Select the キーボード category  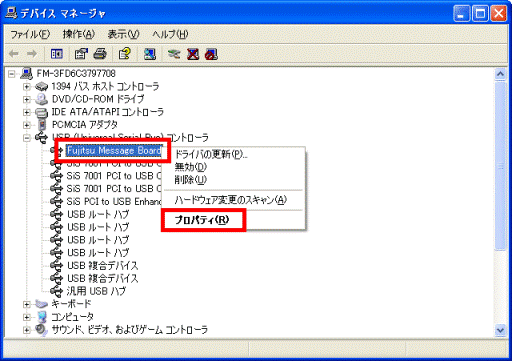pos(71,304)
